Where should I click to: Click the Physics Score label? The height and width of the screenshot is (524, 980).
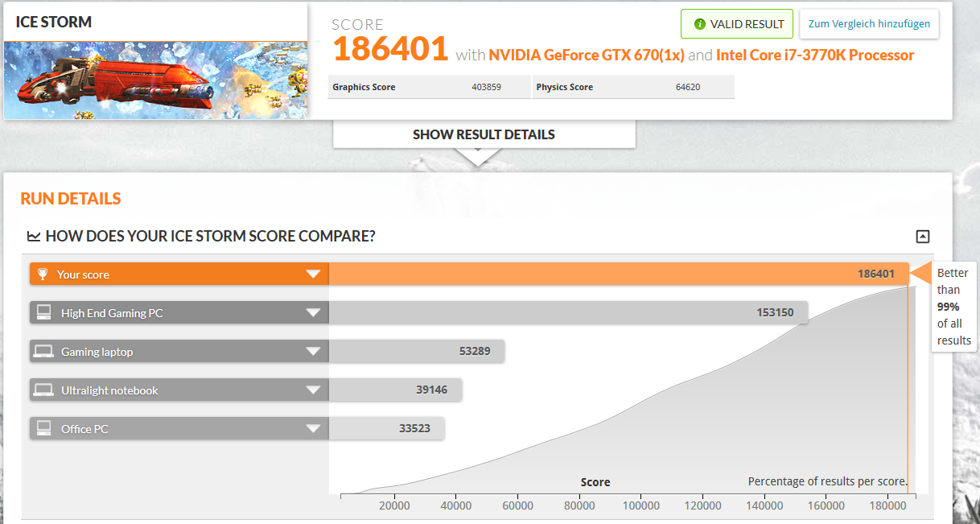click(x=565, y=87)
